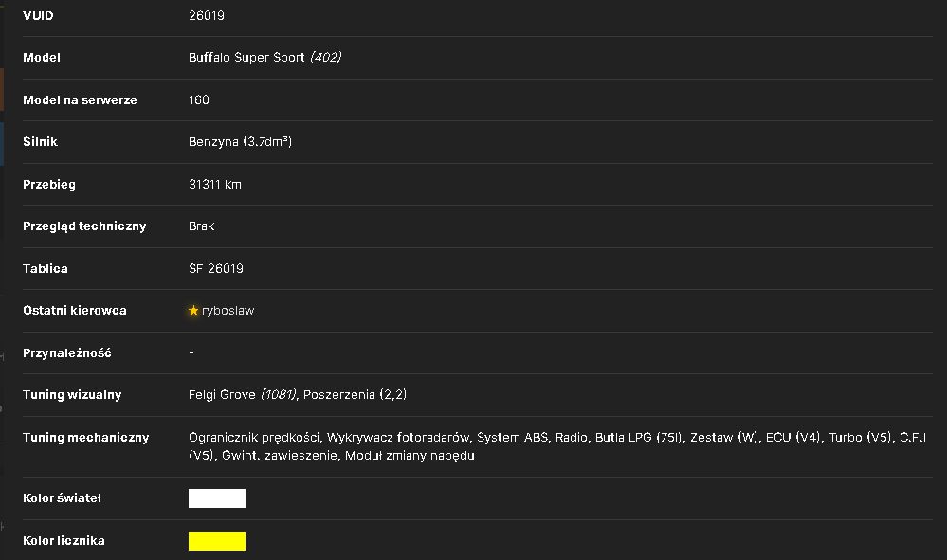
Task: Click the VUID row label
Action: [x=38, y=16]
